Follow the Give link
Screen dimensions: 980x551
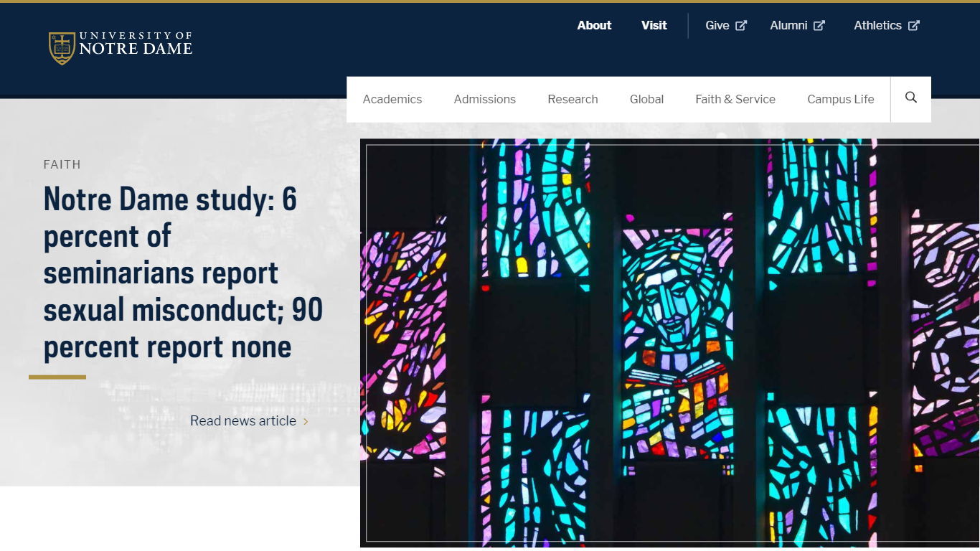[717, 25]
